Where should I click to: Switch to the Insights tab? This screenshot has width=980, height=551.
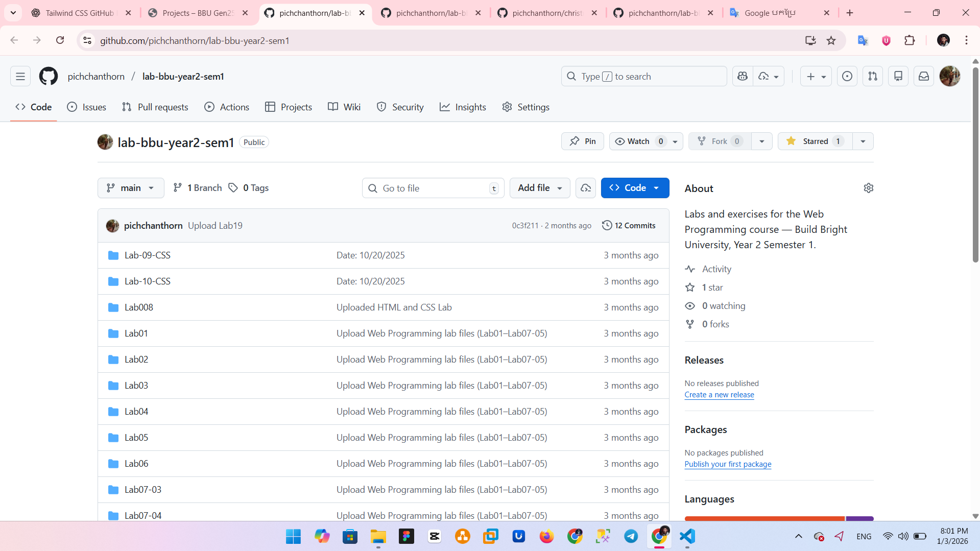463,107
